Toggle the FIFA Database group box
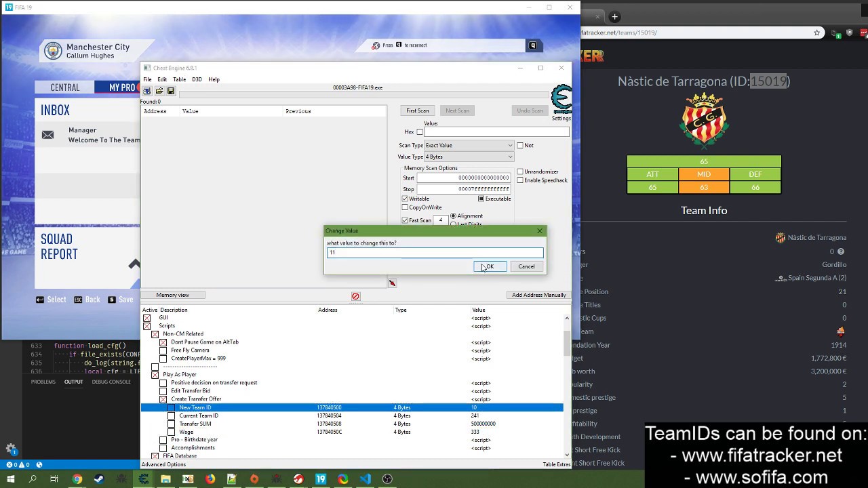 (155, 456)
